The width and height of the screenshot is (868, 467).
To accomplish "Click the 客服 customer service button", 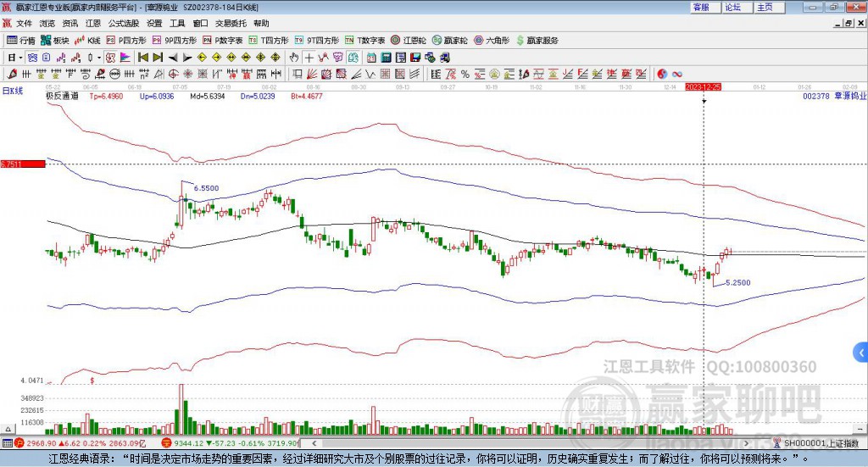I will [x=701, y=7].
